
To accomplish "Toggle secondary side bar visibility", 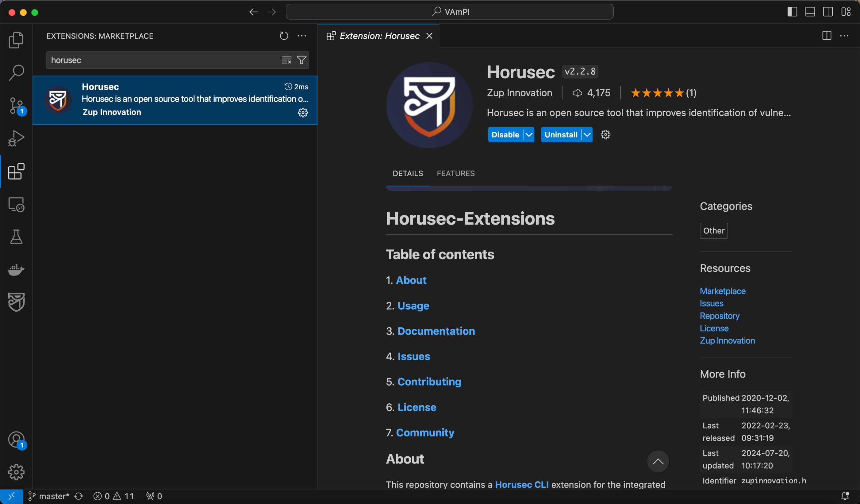I will pyautogui.click(x=828, y=12).
